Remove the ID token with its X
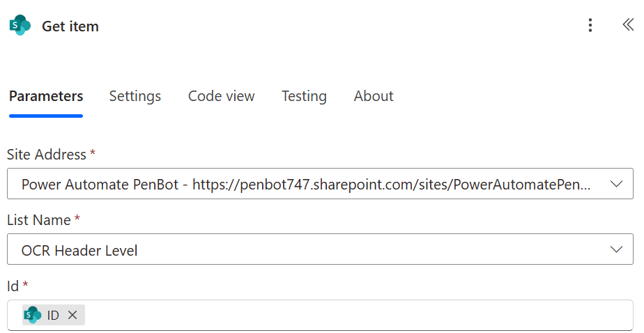Screen dimensions: 644x333 click(x=72, y=315)
